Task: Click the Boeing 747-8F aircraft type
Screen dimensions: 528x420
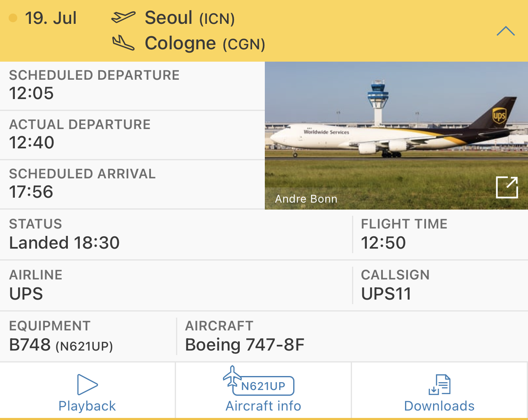Action: 245,345
